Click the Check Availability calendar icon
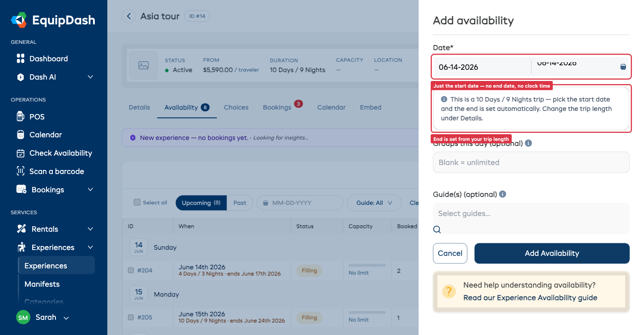This screenshot has height=335, width=644. 20,153
